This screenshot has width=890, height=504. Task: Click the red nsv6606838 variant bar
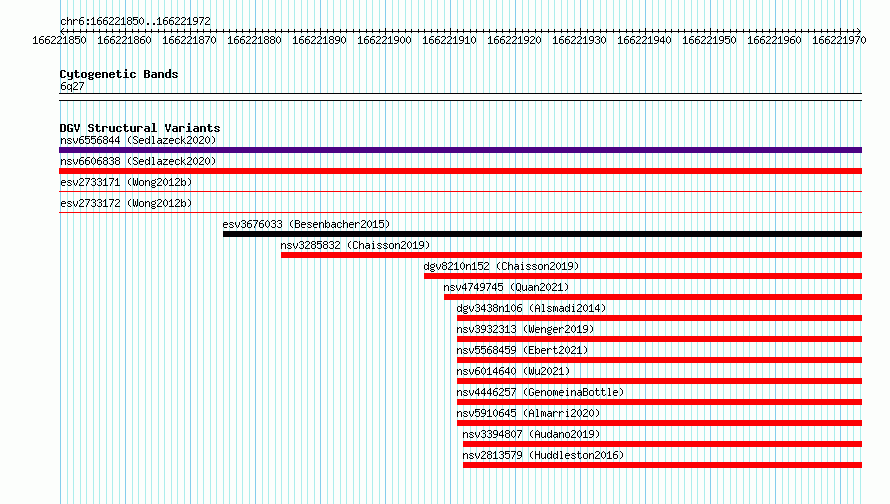click(460, 171)
